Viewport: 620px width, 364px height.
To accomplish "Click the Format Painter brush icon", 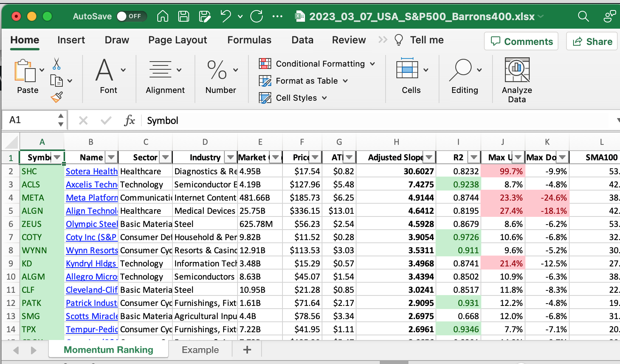I will click(57, 97).
